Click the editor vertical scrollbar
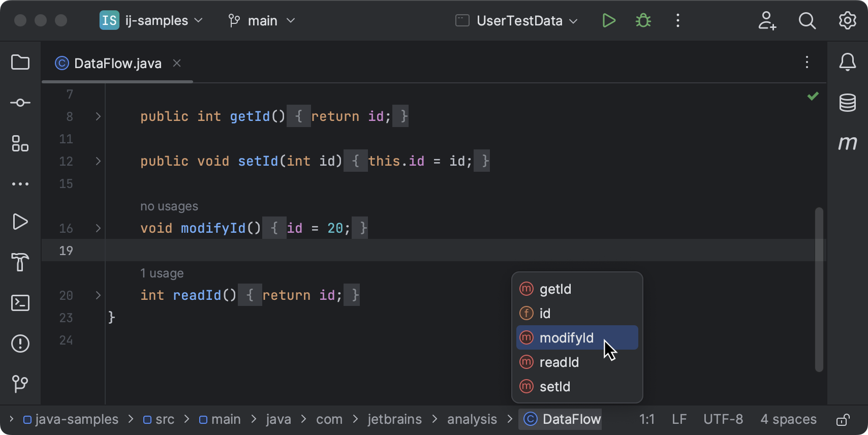 click(x=819, y=290)
